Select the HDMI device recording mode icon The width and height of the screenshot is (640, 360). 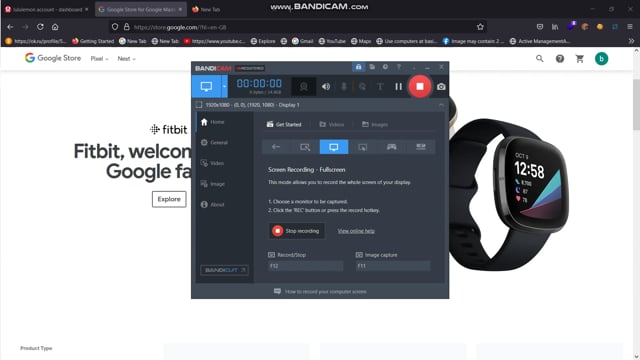tap(421, 147)
